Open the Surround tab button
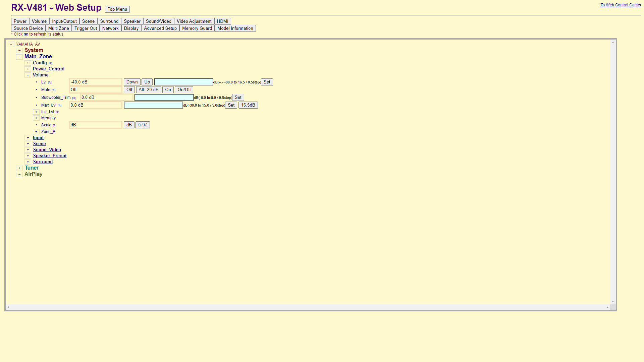644x362 pixels. (109, 21)
